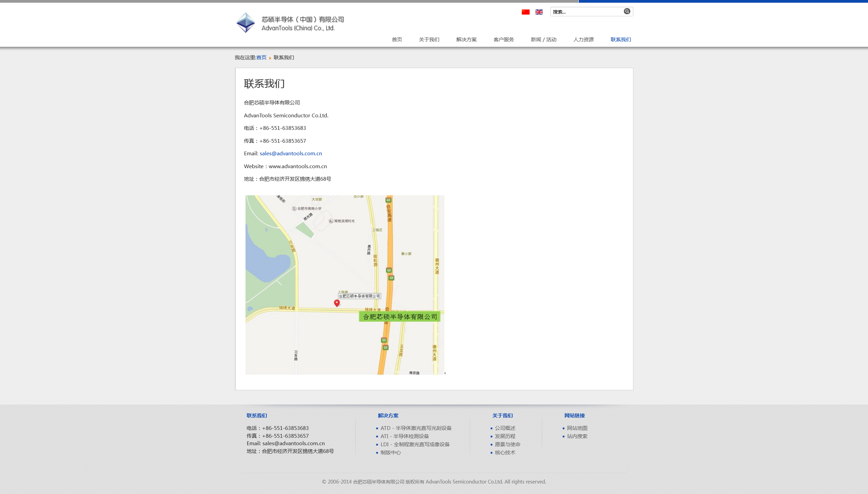Click the AdvanTools diamond logo
868x494 pixels.
point(245,23)
